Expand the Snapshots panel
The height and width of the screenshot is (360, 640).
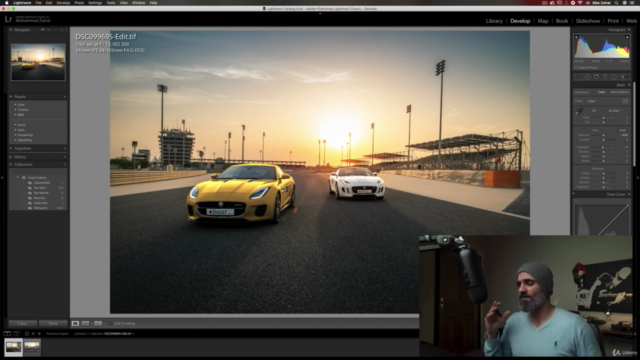(11, 148)
